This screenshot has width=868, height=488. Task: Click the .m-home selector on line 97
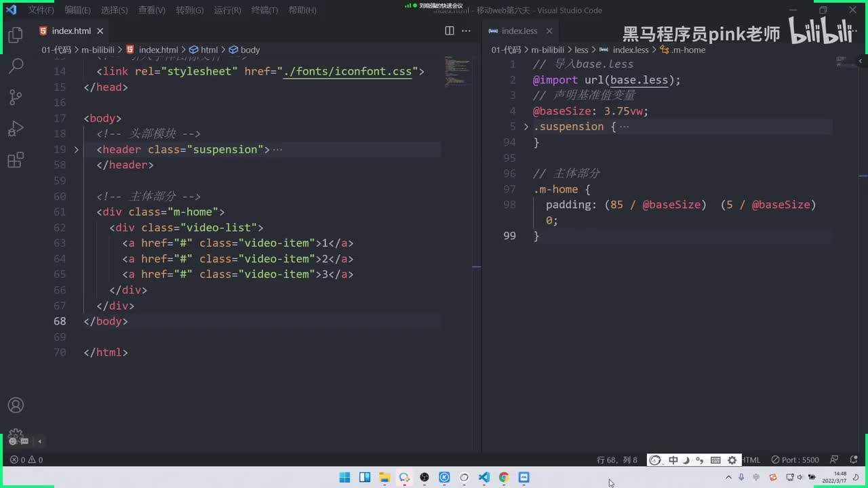coord(555,189)
